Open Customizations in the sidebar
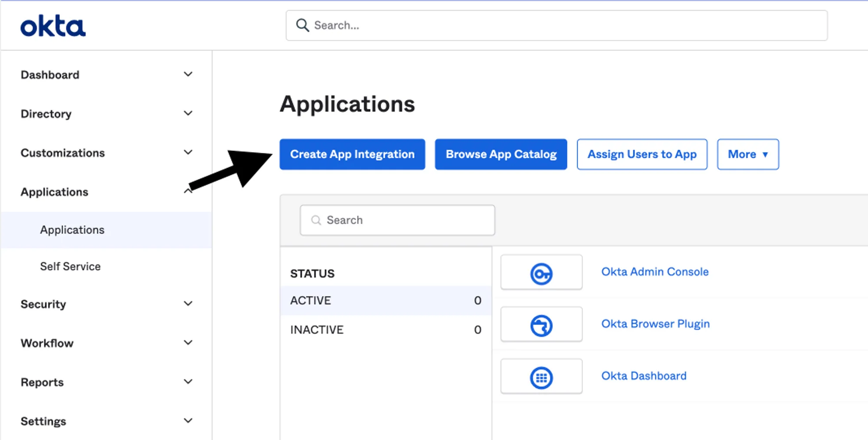Image resolution: width=868 pixels, height=440 pixels. (x=63, y=153)
